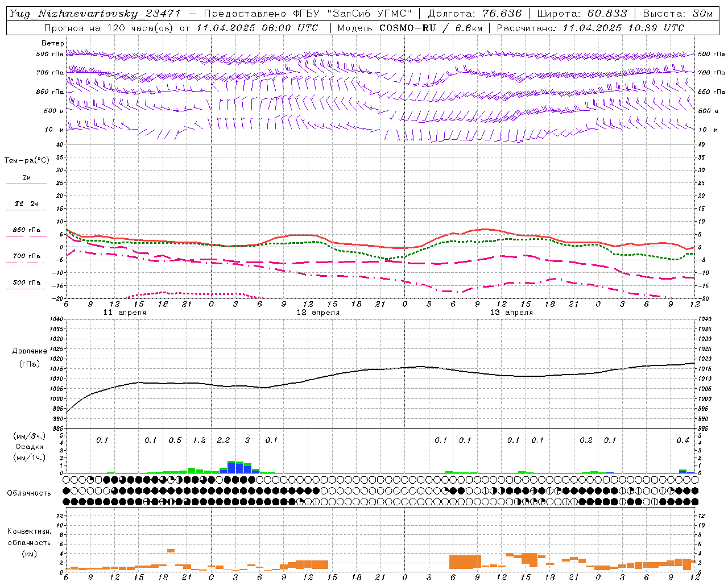This screenshot has height=582, width=728.
Task: Click the forecast start time 11.04.2025 06:00 UTC
Action: coord(257,28)
